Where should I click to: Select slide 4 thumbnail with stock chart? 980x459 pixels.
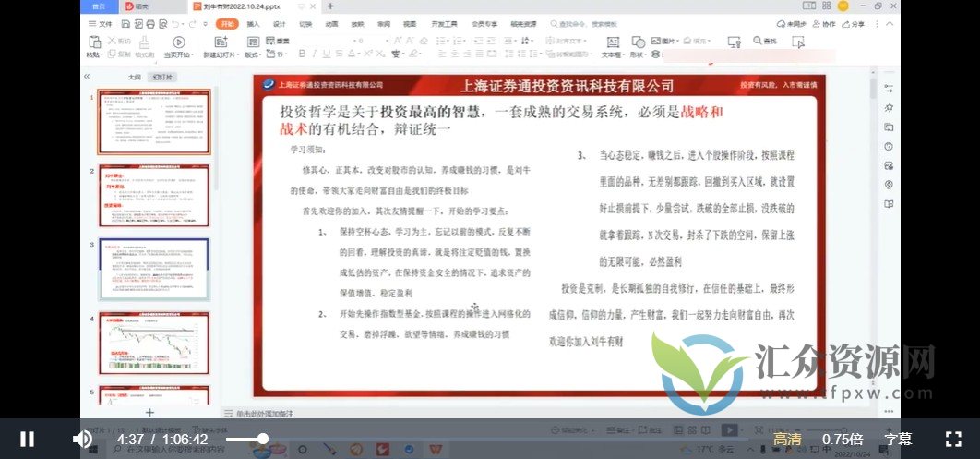click(154, 343)
